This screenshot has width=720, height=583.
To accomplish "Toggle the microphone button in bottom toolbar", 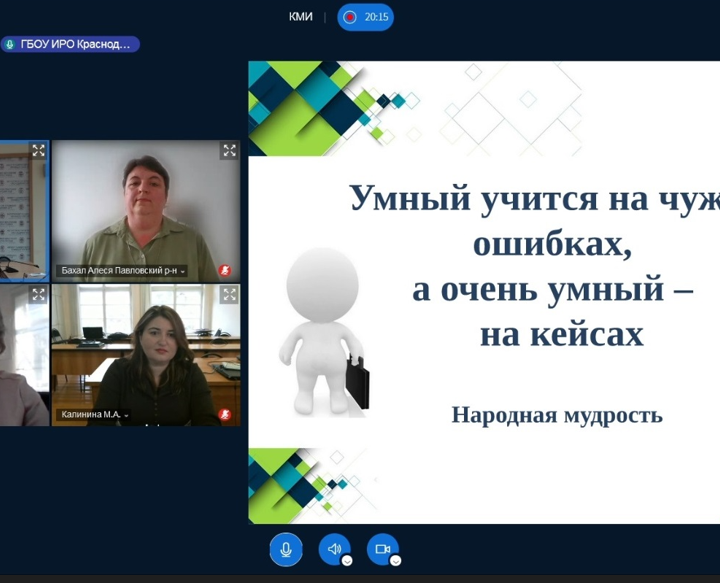I will (x=285, y=549).
